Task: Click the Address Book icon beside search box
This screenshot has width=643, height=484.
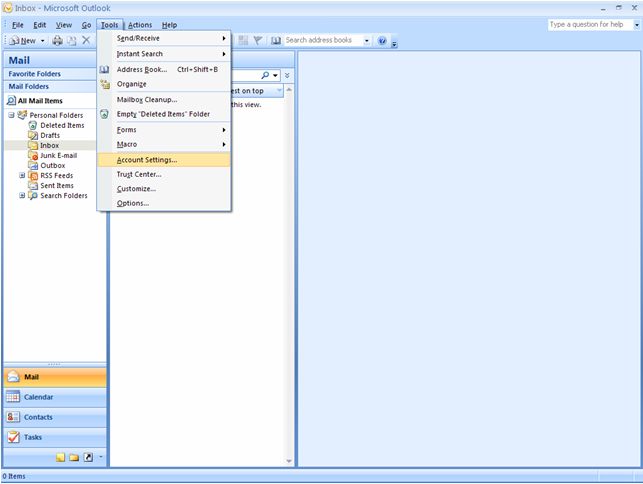Action: (x=276, y=41)
